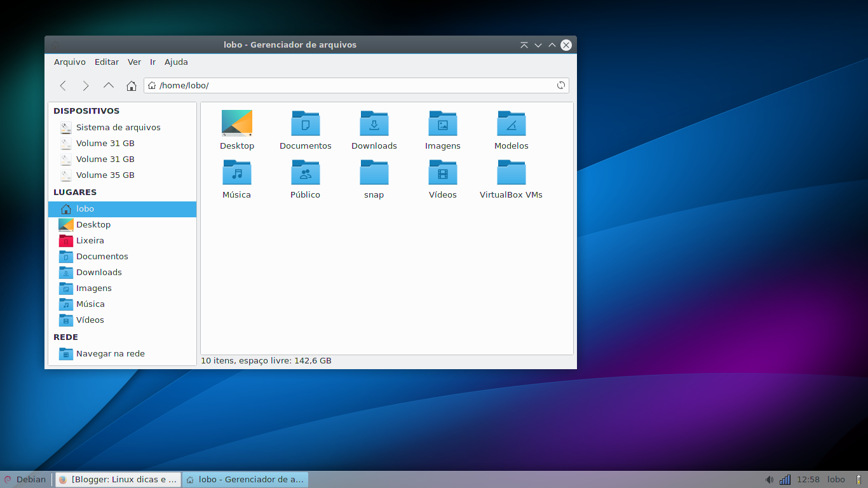Open the Lixeira from the sidebar
868x488 pixels.
tap(90, 240)
